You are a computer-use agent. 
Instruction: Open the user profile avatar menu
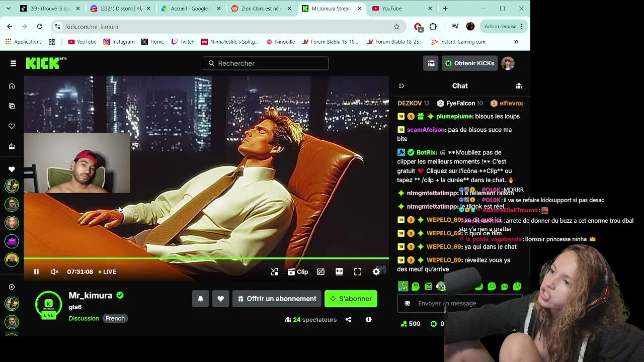(x=508, y=63)
